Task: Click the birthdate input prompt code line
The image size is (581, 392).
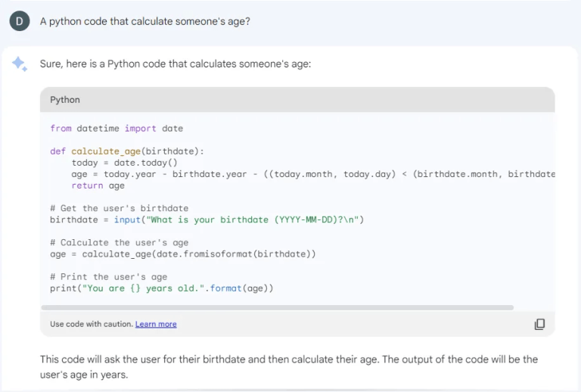Action: point(207,219)
